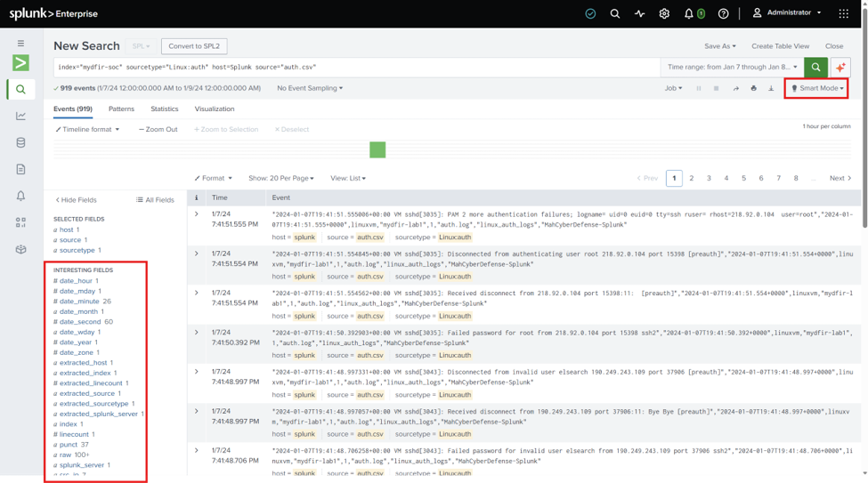Select the green timeline bar

click(x=377, y=150)
